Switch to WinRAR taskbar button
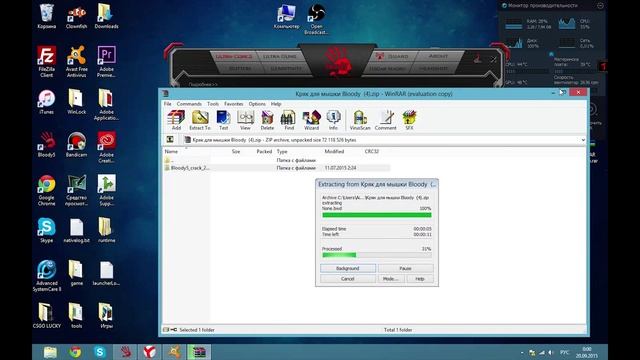The image size is (640, 360). point(199,351)
